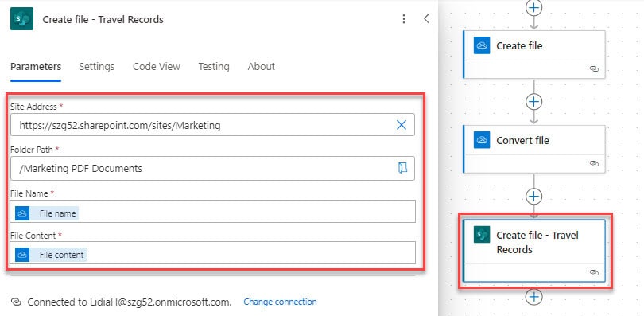Click the OneDrive icon on Create file card
The image size is (644, 316).
[x=481, y=45]
